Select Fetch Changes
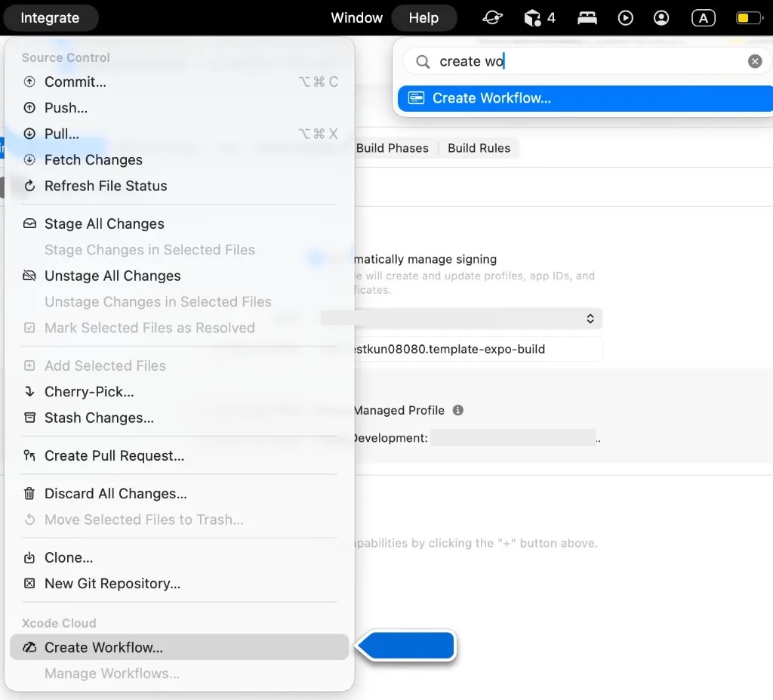 click(x=179, y=160)
